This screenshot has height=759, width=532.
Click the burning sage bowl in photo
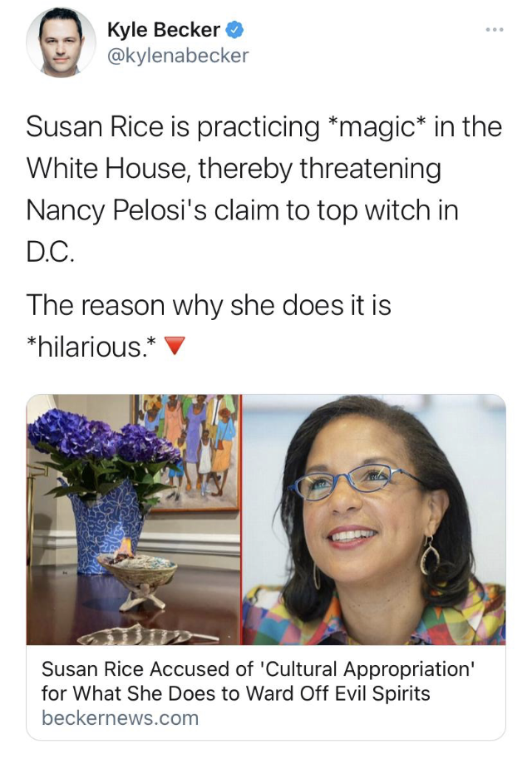[136, 571]
